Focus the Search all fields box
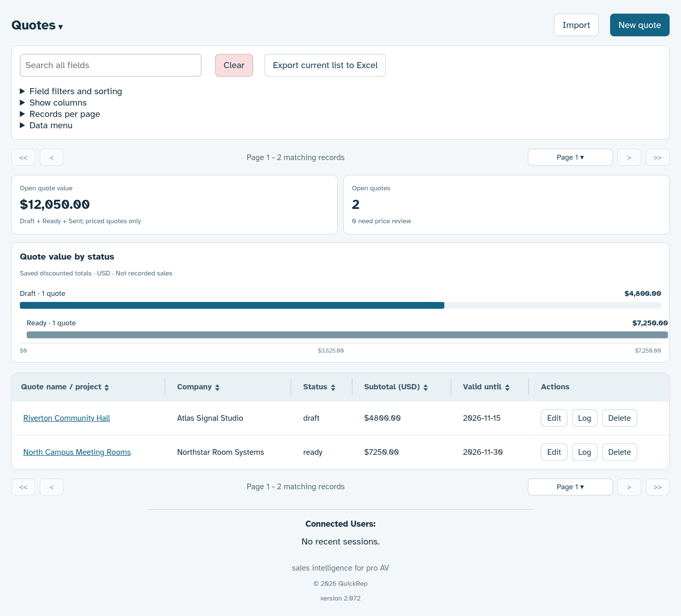Viewport: 681px width, 616px height. pyautogui.click(x=110, y=65)
